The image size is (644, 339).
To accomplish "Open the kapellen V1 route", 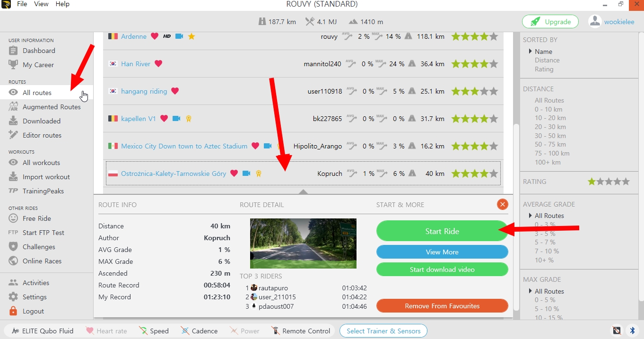I will (139, 119).
